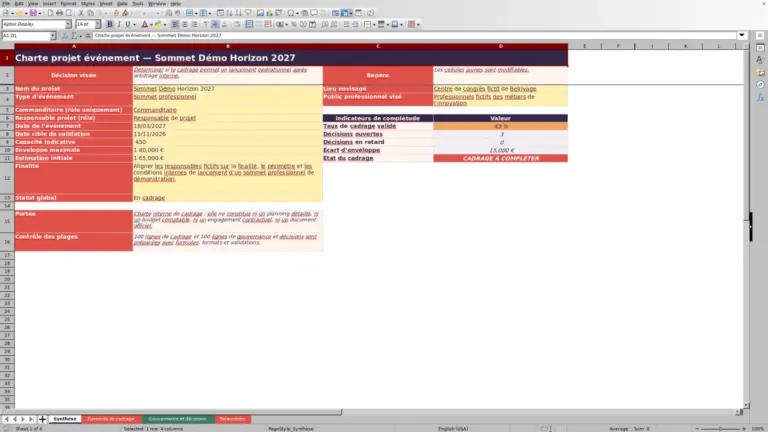Open the sidebar Gallery deck
This screenshot has height=432, width=768.
(x=760, y=72)
